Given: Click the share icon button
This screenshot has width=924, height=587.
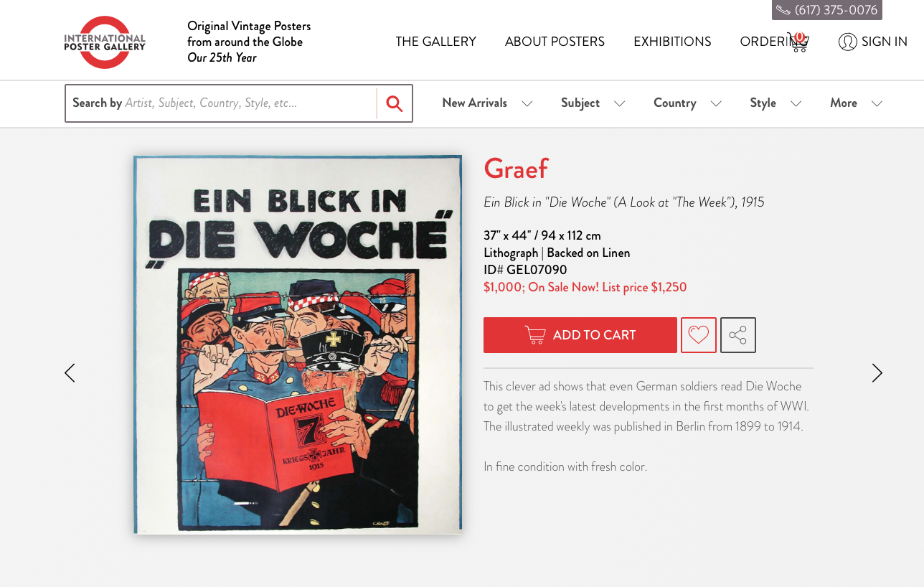Looking at the screenshot, I should 738,335.
